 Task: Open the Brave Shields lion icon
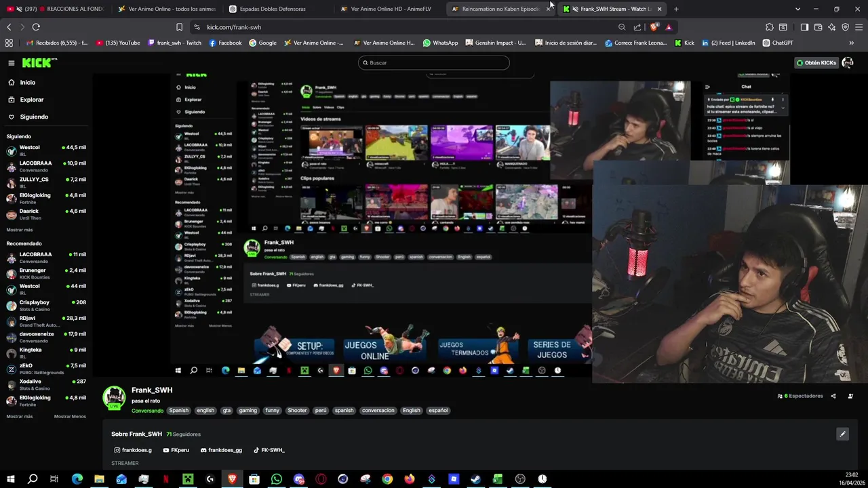pyautogui.click(x=654, y=27)
